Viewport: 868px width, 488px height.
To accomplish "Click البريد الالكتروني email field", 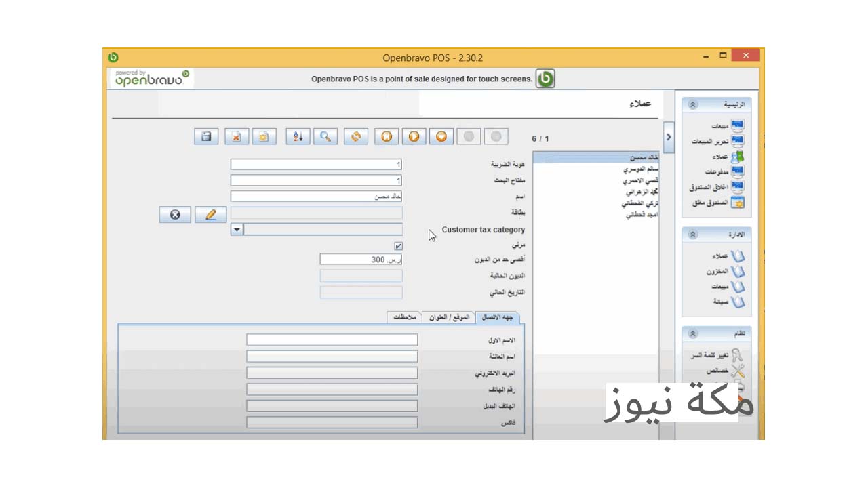I will click(x=332, y=373).
